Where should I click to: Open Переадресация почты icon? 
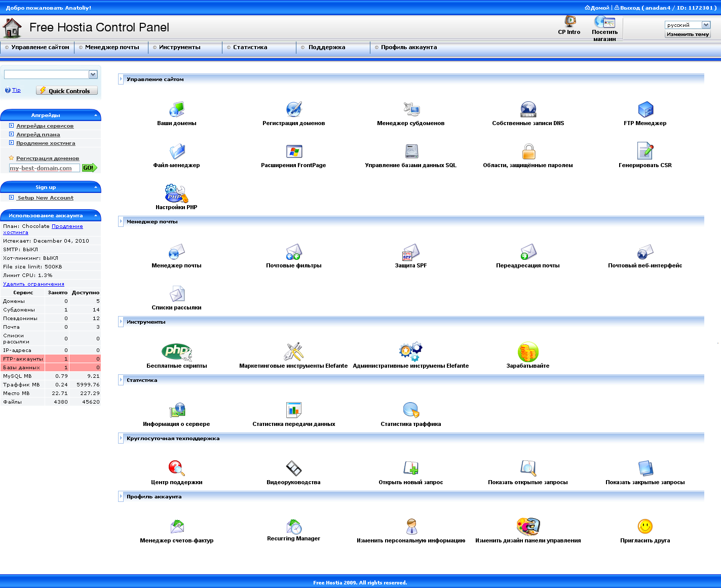[528, 251]
